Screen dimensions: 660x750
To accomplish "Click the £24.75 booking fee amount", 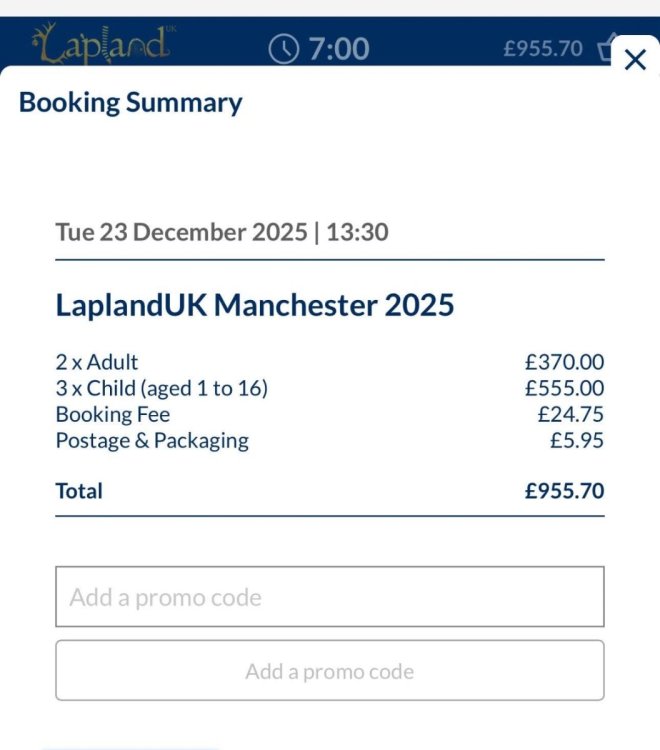I will 571,414.
